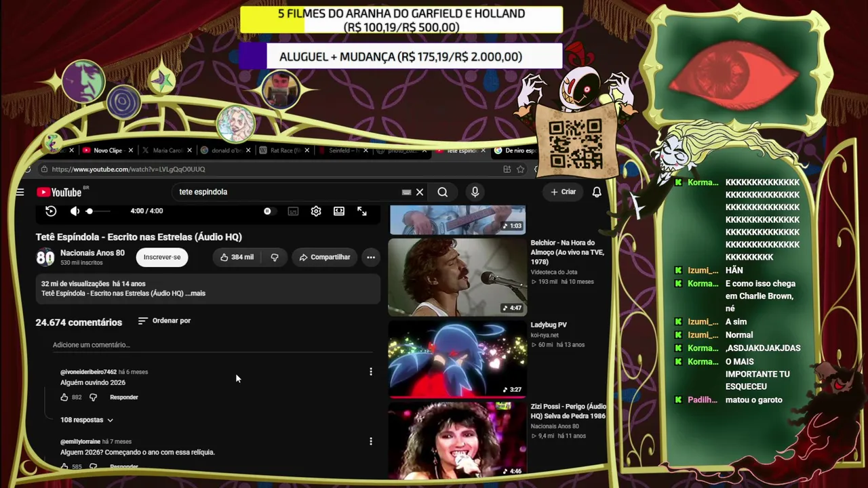Screen dimensions: 868x488
Task: Expand the description with '...mais'
Action: pos(195,293)
